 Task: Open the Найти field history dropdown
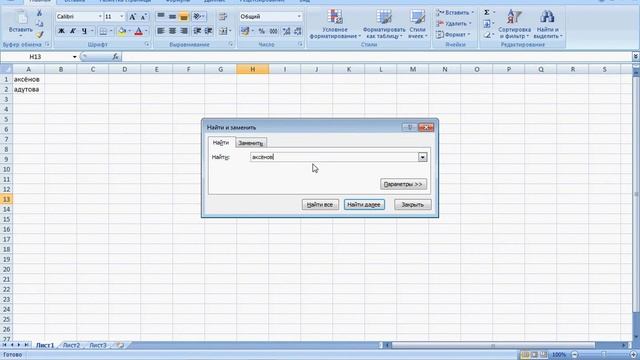coord(422,157)
